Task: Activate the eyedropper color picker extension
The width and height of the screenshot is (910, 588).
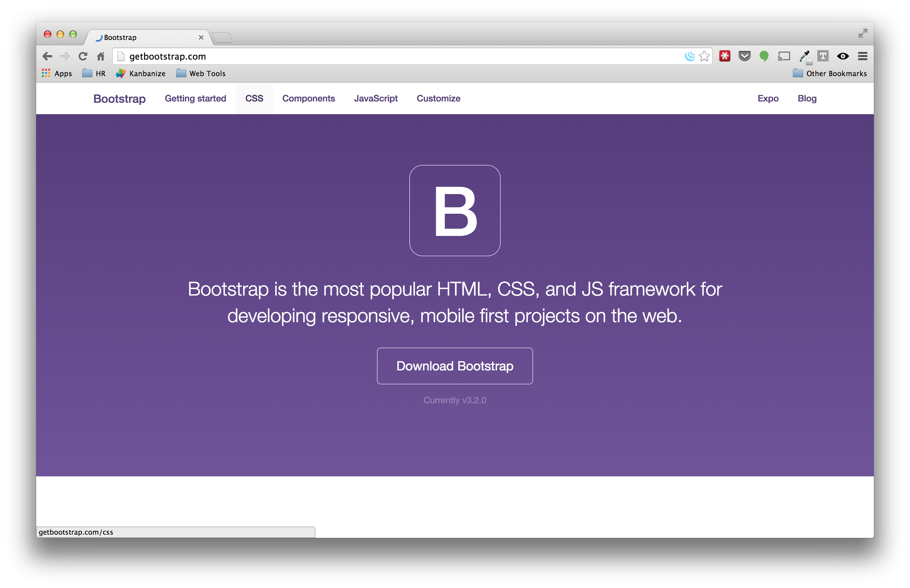Action: click(805, 57)
